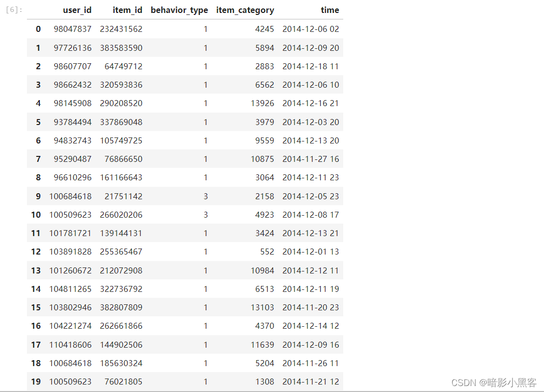
Task: Click item_id value 76866650
Action: (124, 159)
